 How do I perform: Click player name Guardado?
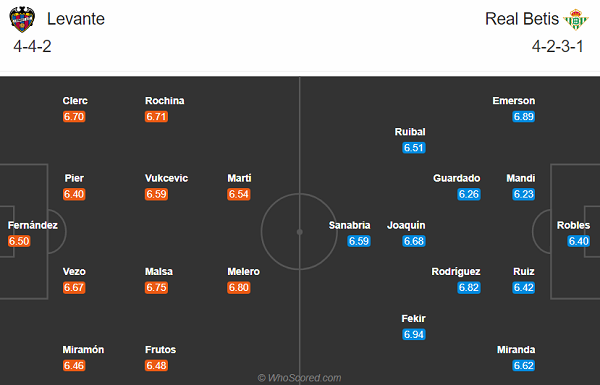tap(457, 178)
